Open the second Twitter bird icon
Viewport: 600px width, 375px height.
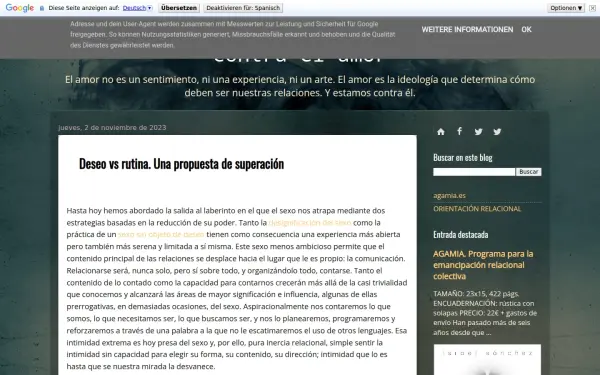(x=497, y=132)
